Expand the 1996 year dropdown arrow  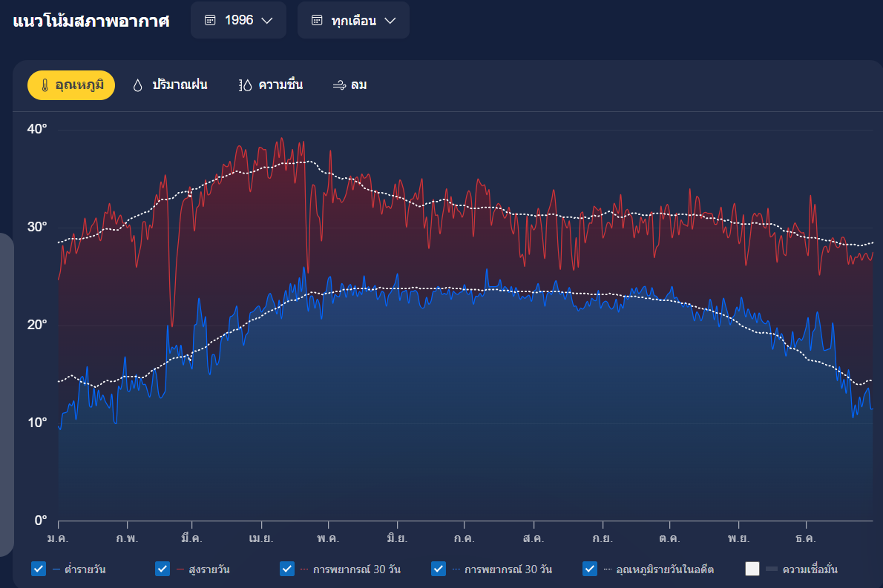[x=268, y=20]
